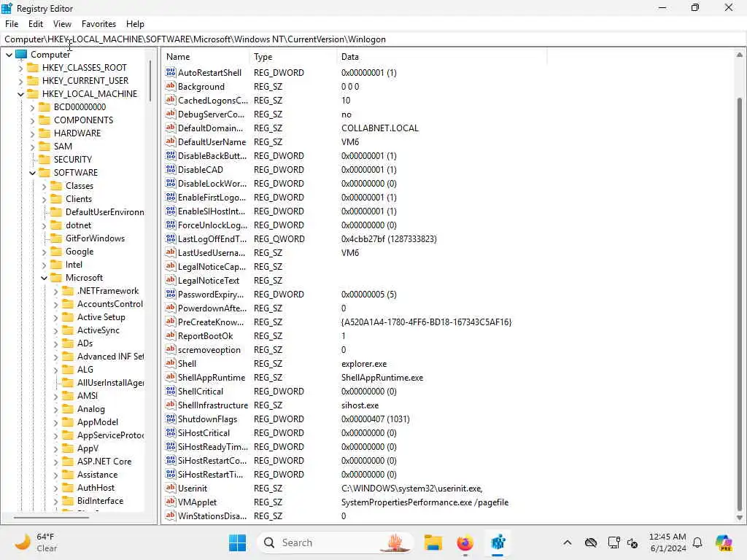
Task: Open the Edit menu
Action: pos(36,24)
